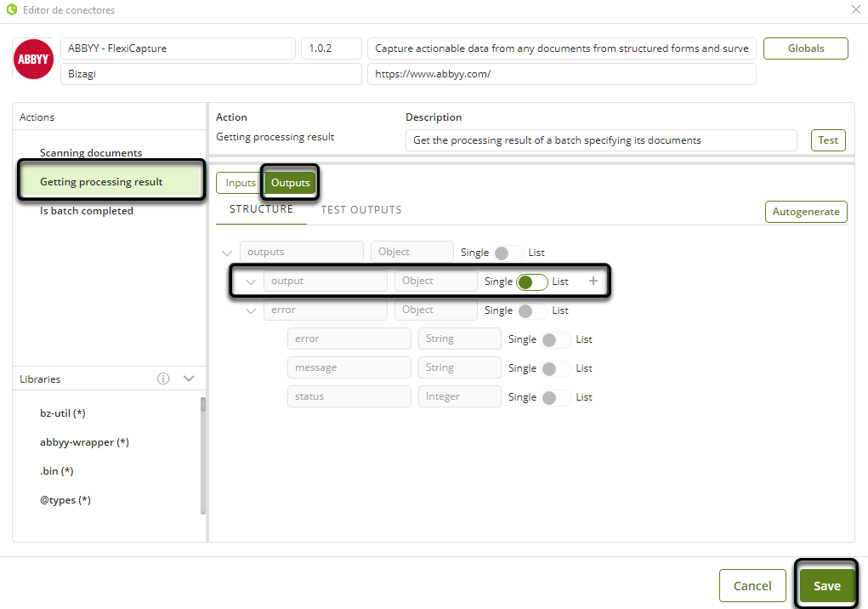
Task: Open the Object type box of outputs
Action: pyautogui.click(x=411, y=252)
